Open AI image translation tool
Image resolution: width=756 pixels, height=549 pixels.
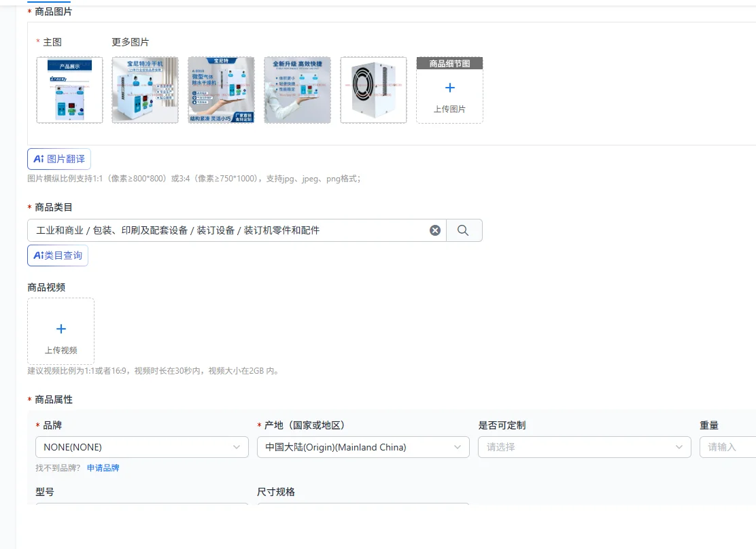pos(59,159)
